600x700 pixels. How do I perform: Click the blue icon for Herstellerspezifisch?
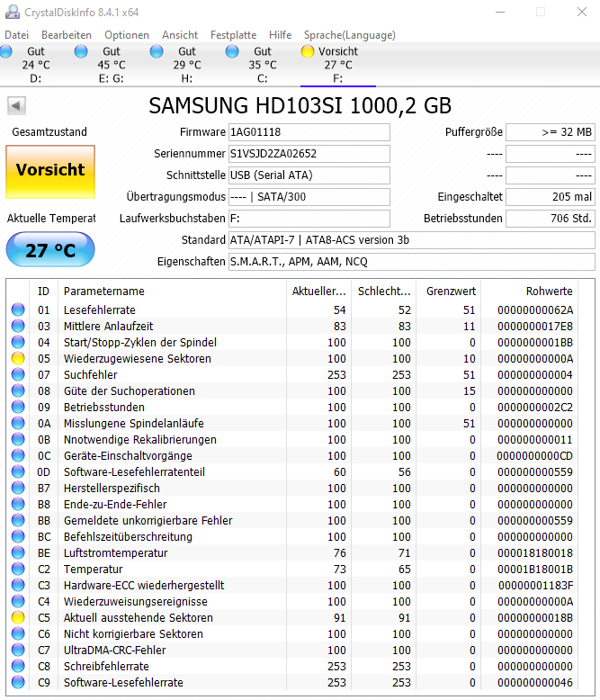pos(18,488)
